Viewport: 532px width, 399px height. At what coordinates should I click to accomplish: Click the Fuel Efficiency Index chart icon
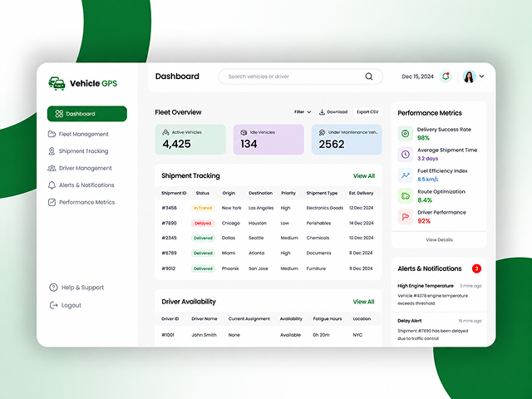click(406, 175)
